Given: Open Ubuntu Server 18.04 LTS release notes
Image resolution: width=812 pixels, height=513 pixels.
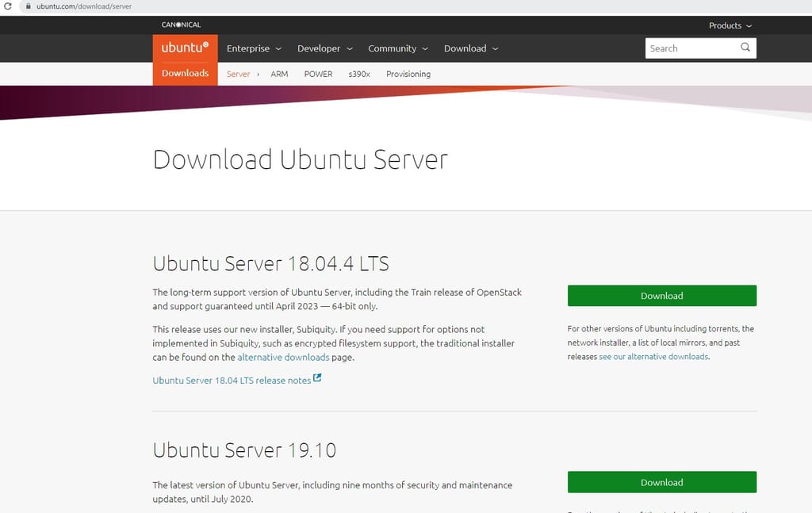Looking at the screenshot, I should 232,381.
